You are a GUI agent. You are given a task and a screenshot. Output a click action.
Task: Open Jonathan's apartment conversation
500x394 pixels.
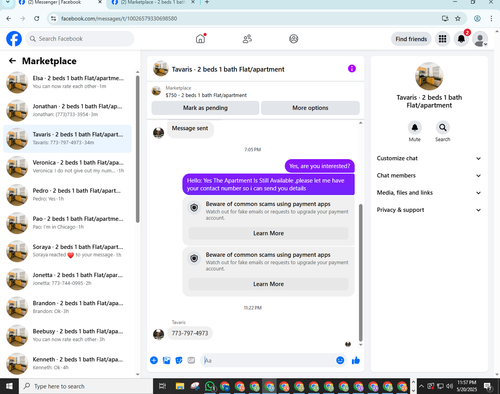pyautogui.click(x=67, y=110)
